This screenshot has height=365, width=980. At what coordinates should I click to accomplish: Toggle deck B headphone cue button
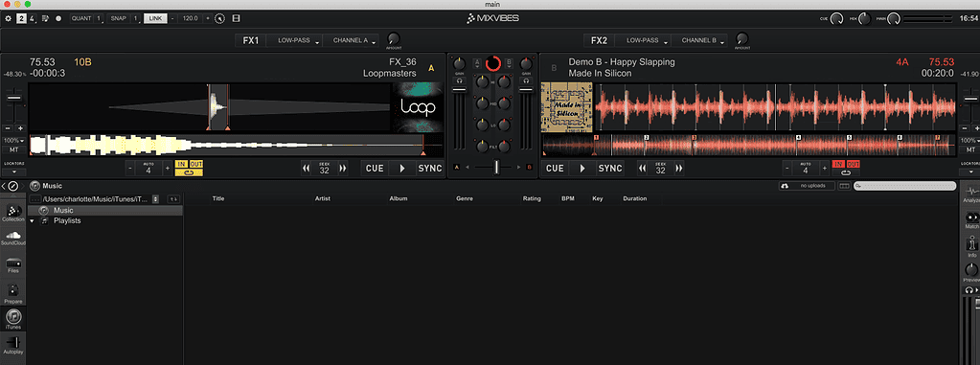pos(526,80)
